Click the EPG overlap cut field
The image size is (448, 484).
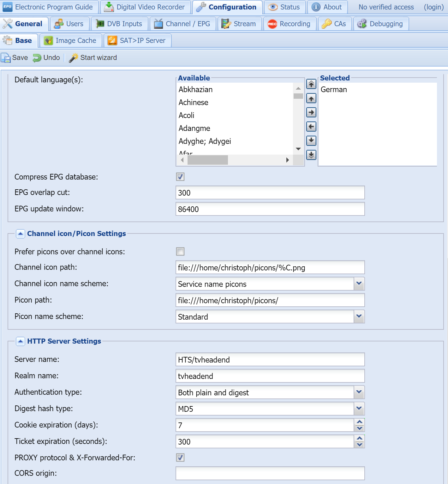pos(270,192)
